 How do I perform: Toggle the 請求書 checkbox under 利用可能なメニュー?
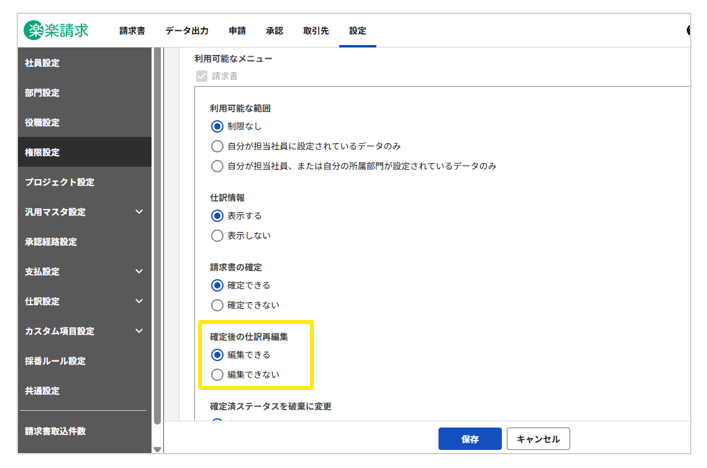click(202, 76)
